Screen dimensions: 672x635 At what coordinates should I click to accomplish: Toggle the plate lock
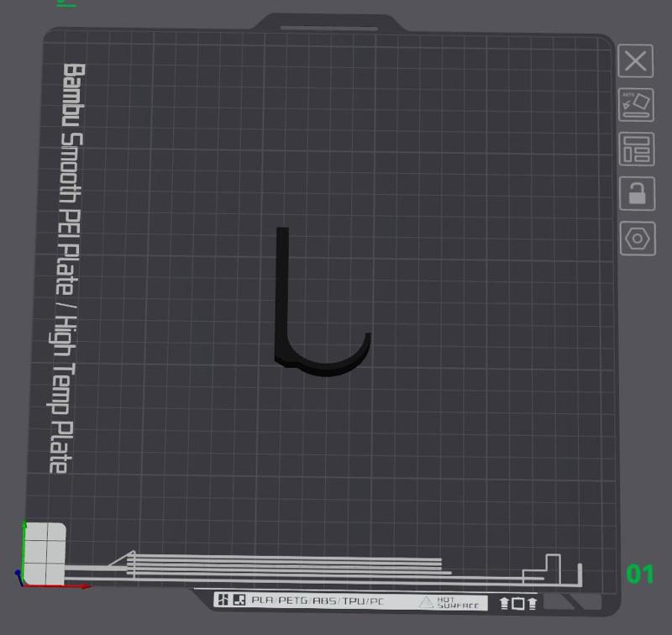[636, 195]
